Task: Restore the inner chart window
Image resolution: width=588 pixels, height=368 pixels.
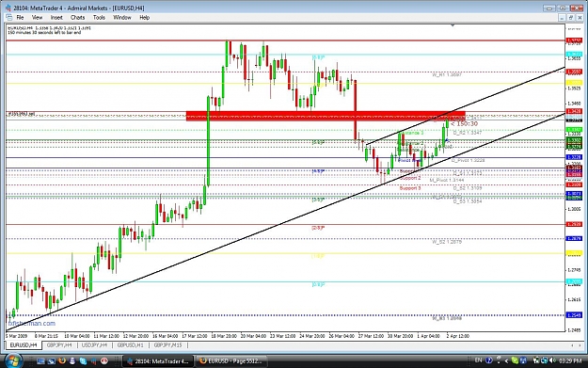Action: (571, 18)
